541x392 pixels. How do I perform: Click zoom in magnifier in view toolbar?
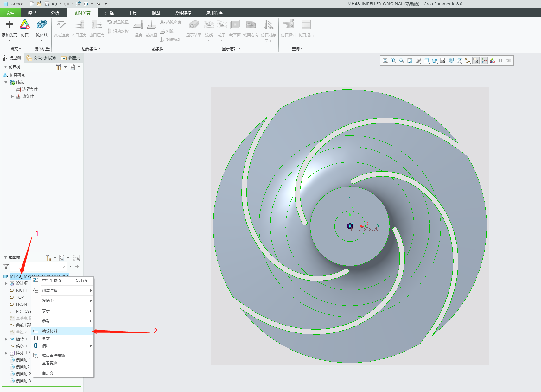393,60
